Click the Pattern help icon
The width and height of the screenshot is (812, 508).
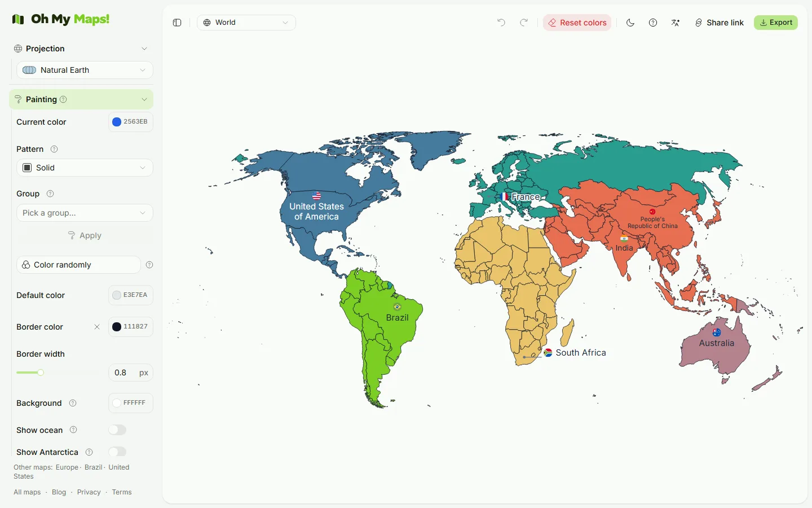[x=54, y=149]
